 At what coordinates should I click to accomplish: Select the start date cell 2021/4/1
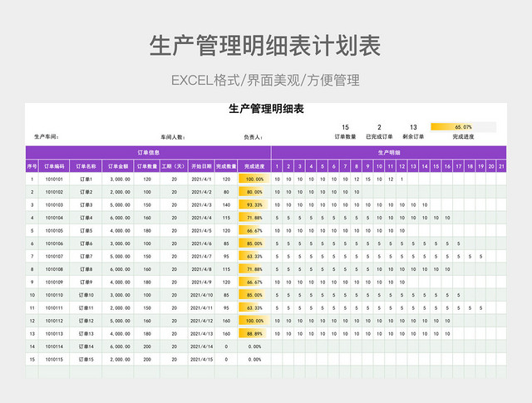tap(201, 179)
